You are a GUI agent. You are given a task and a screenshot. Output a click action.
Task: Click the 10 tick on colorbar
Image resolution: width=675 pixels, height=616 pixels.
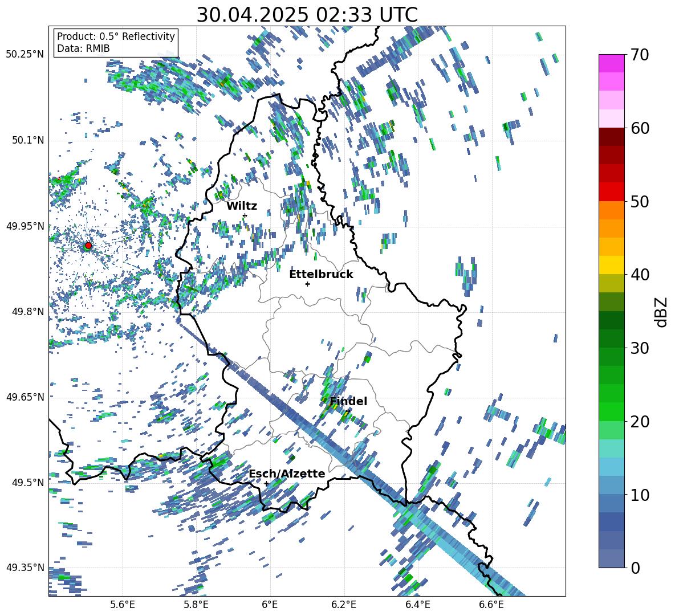pyautogui.click(x=640, y=495)
